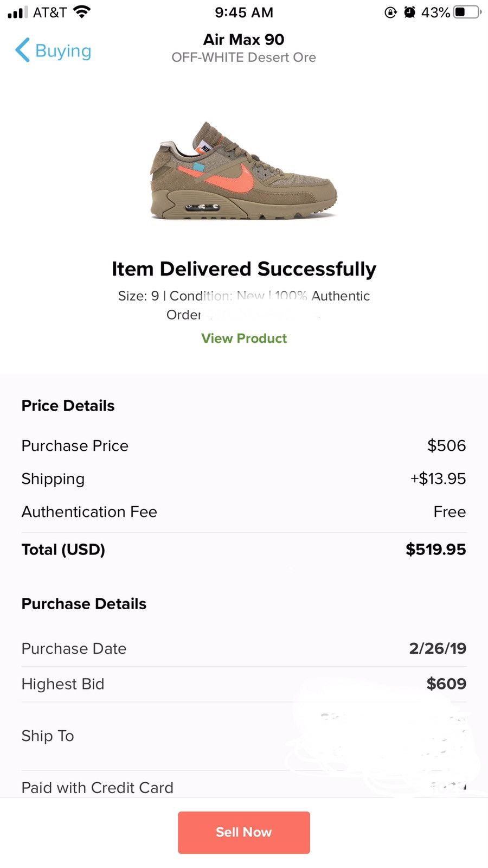
Task: Tap the Ship To row
Action: click(x=244, y=736)
